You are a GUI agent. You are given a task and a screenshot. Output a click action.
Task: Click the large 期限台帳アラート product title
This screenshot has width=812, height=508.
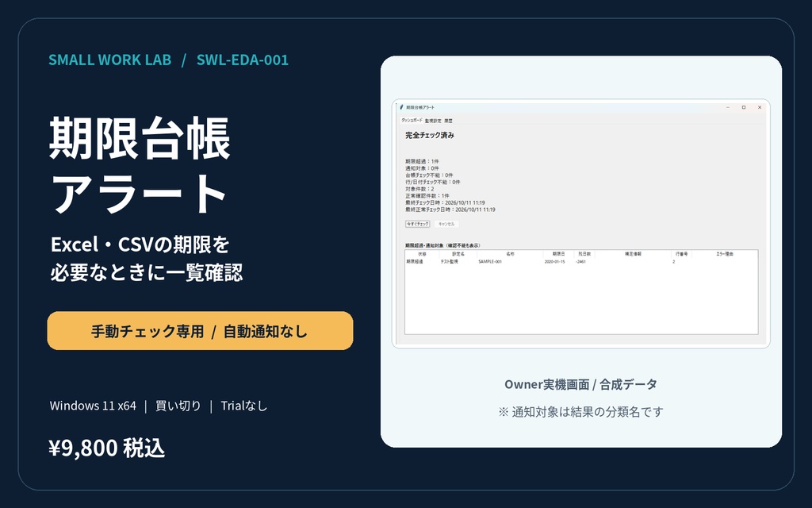pyautogui.click(x=140, y=165)
